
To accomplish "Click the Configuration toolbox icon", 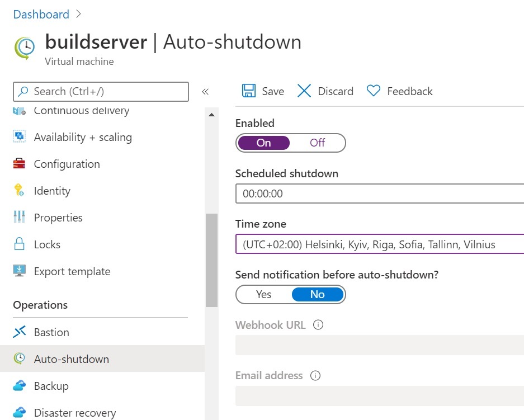I will (x=19, y=164).
